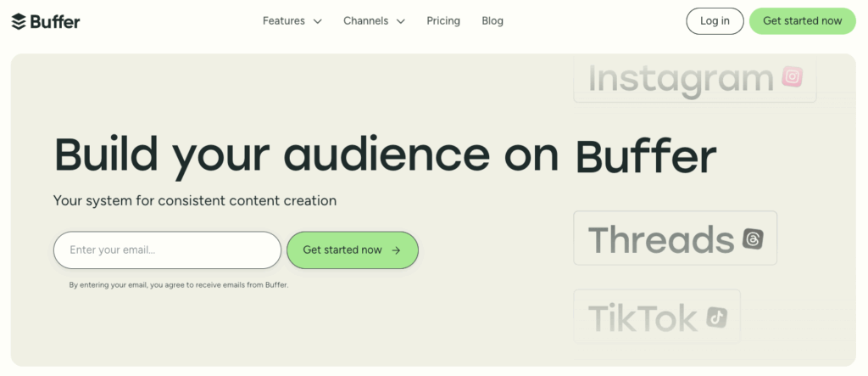
Task: Go to the Pricing page
Action: click(443, 21)
